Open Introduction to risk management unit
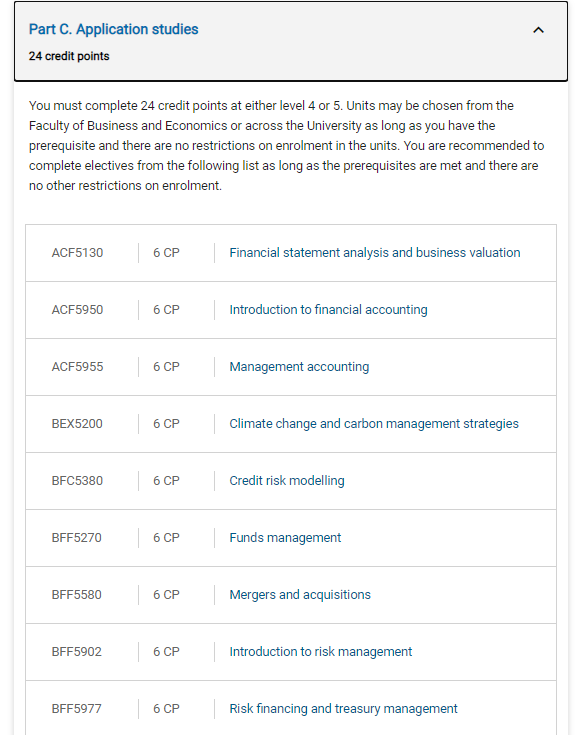The image size is (578, 735). [321, 652]
